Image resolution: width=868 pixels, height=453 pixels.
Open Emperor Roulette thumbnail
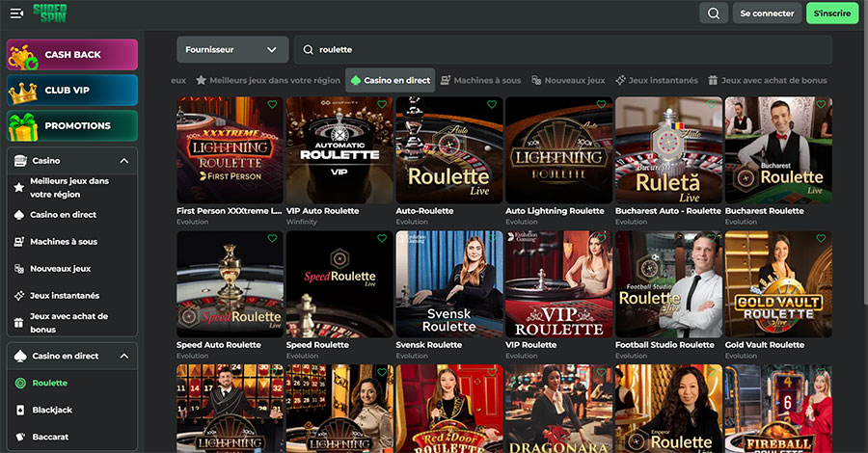click(x=668, y=409)
